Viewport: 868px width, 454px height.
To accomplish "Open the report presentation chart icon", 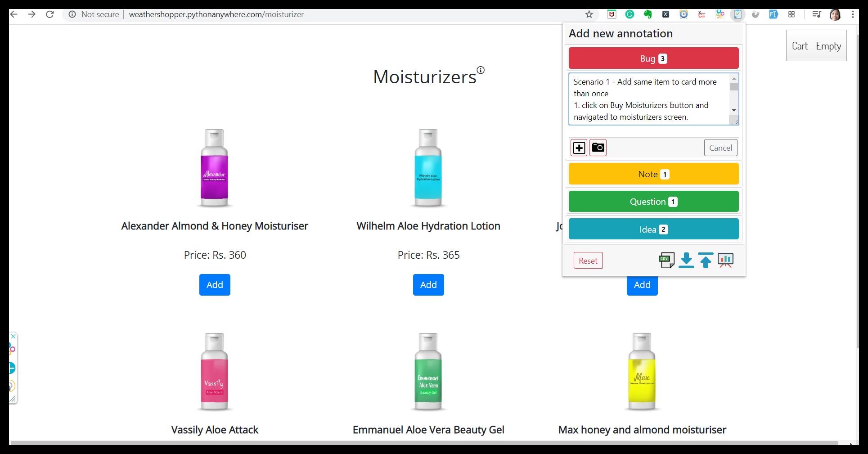I will pos(725,261).
